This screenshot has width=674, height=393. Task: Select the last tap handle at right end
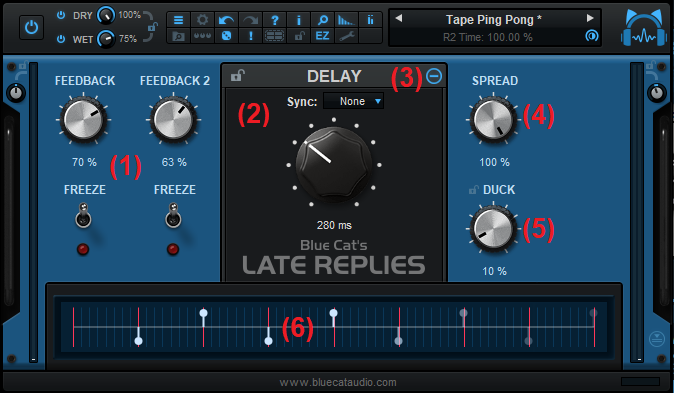(x=594, y=313)
